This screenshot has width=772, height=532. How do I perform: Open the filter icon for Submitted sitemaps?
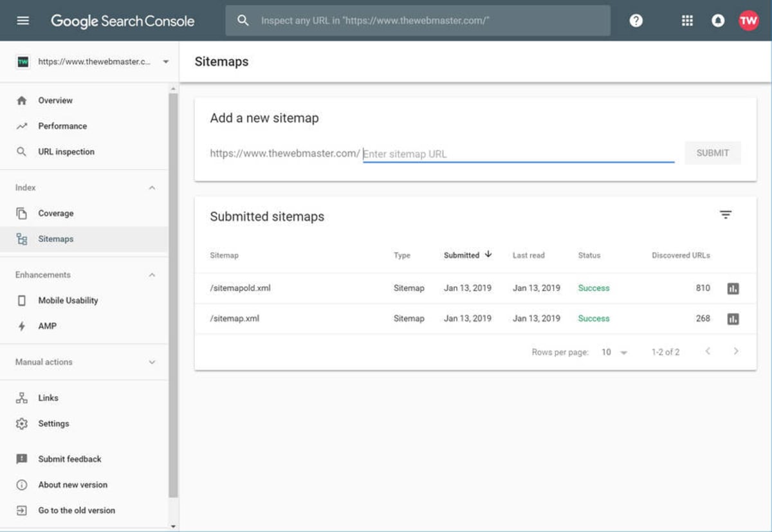point(726,215)
